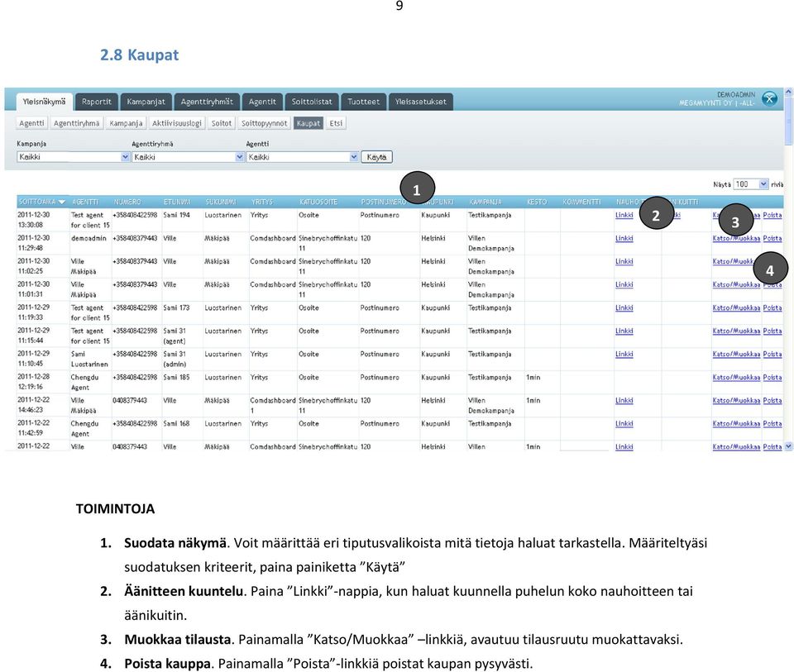The width and height of the screenshot is (794, 672).
Task: Open the recording Linkki for the 11:19:33 call
Action: (624, 308)
